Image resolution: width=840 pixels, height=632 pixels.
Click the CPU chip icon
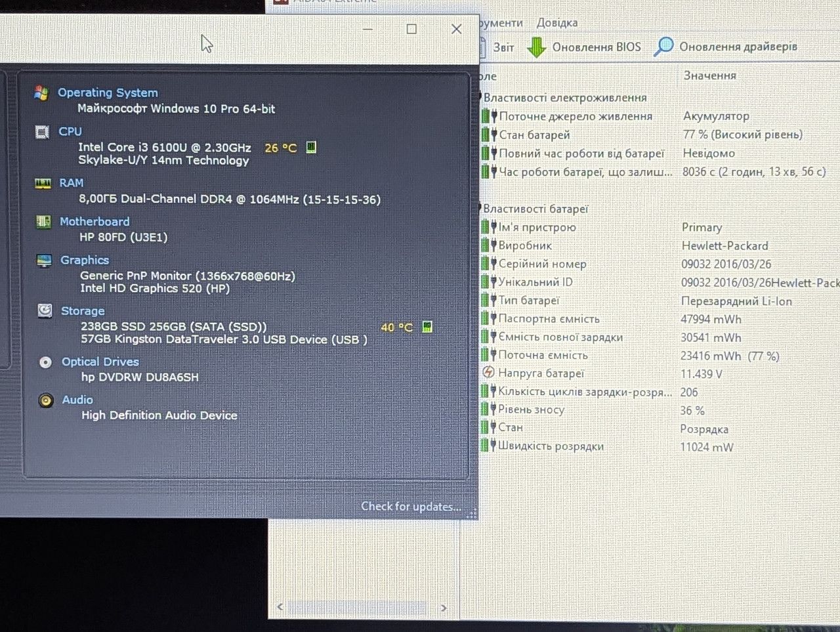coord(42,132)
